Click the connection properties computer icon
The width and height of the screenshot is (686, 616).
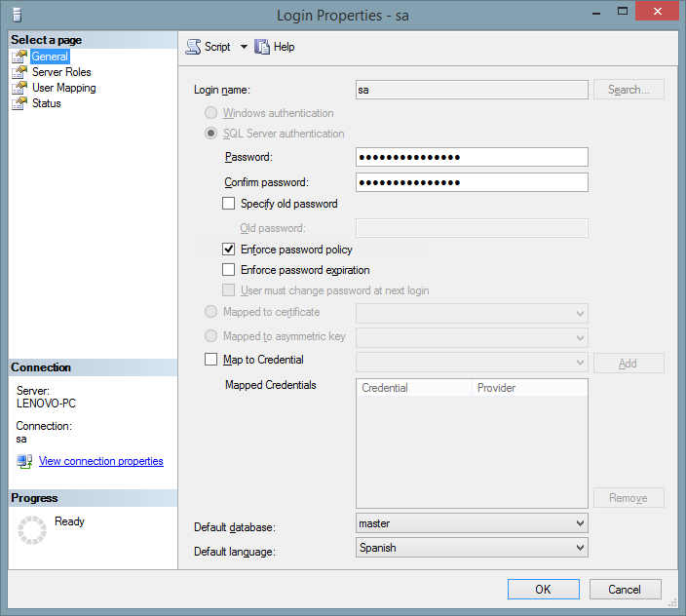coord(24,462)
